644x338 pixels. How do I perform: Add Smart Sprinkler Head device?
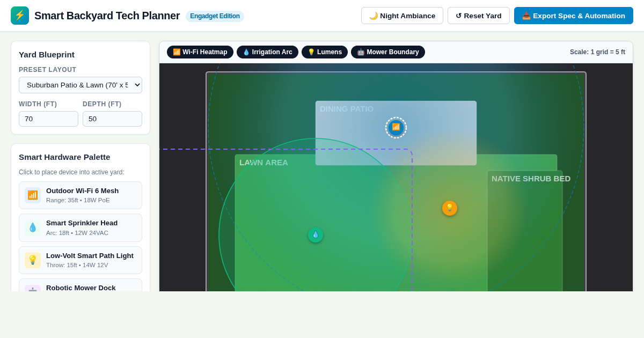click(80, 227)
